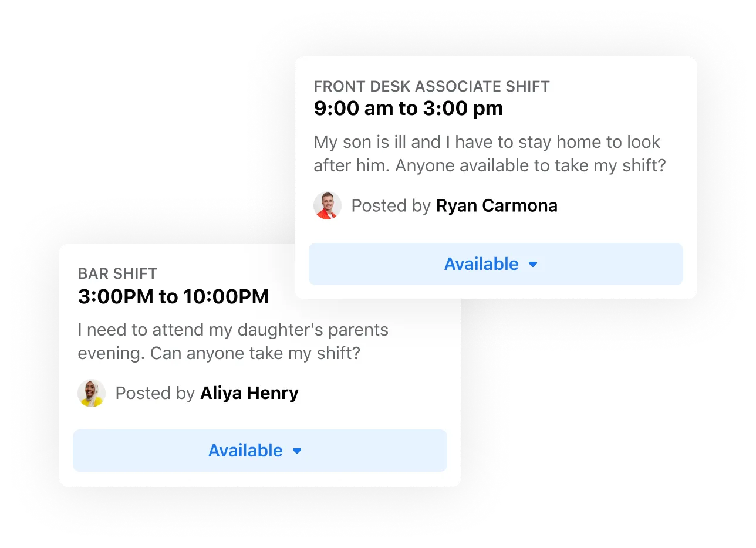Click "Posted by" beside Ryan Carmona
756x548 pixels.
tap(391, 206)
